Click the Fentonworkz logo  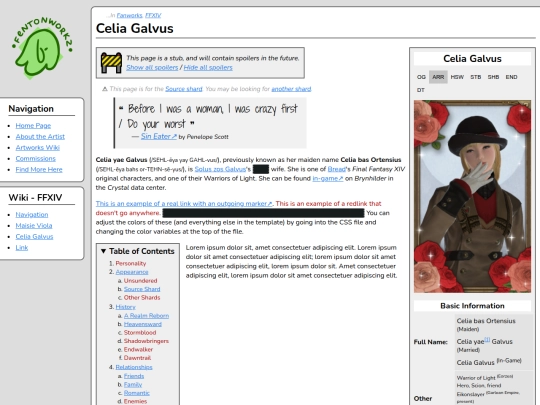point(42,48)
